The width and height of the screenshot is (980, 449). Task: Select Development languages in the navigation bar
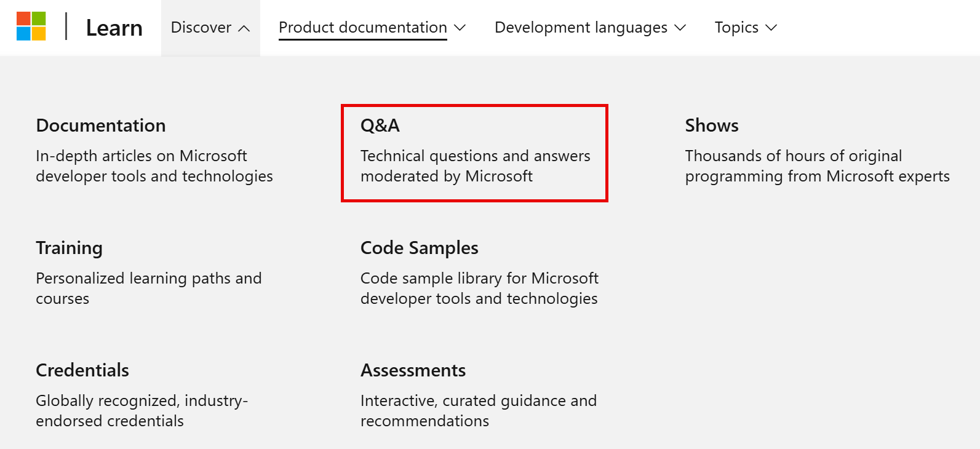point(580,27)
